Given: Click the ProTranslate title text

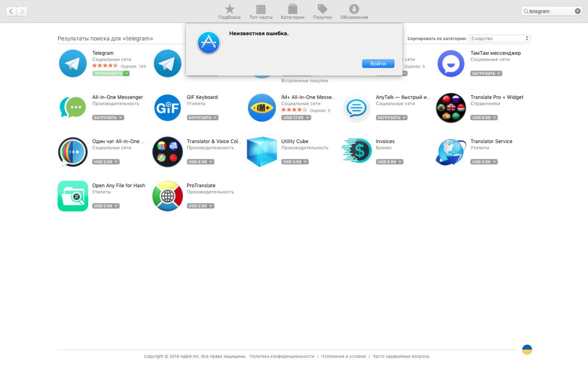Looking at the screenshot, I should point(201,185).
